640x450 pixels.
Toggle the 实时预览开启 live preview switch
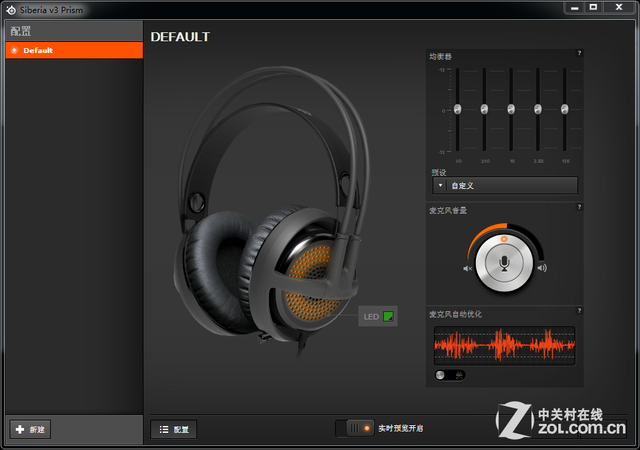click(x=354, y=428)
